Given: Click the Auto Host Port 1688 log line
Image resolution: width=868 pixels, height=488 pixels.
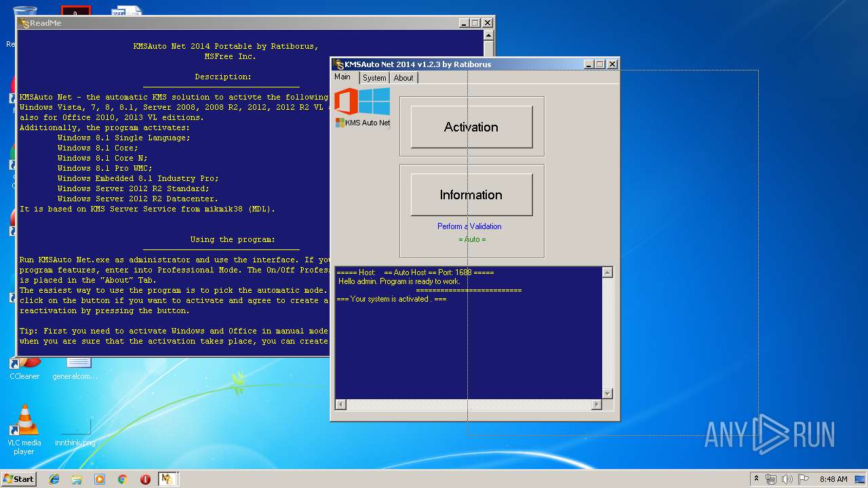Looking at the screenshot, I should pos(415,272).
